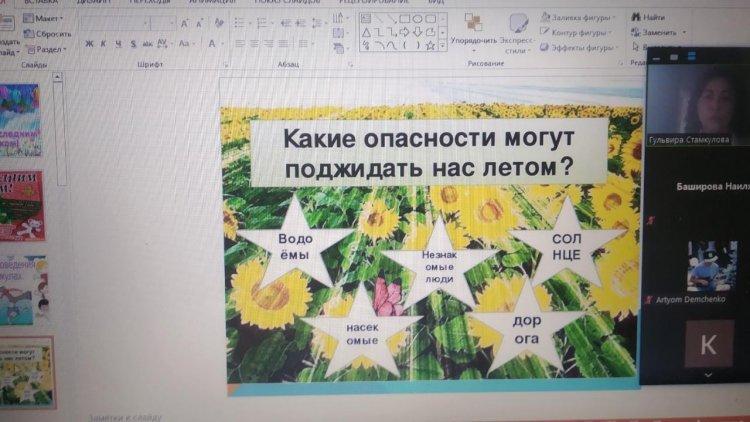
Task: Click the font color (A) swatch
Action: coord(212,44)
